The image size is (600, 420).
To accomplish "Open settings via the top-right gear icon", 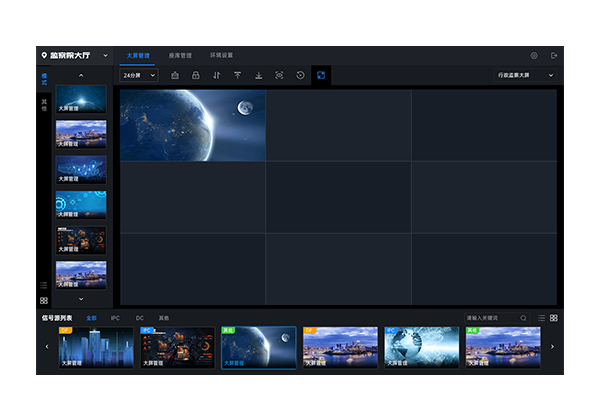I will [534, 55].
